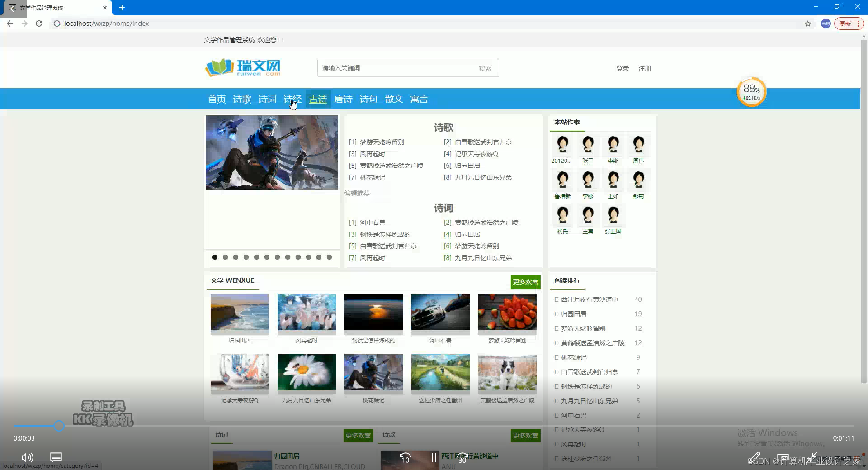Click 更多欢喜 in the 文学 WENXUE section
The image size is (868, 470).
click(x=525, y=281)
